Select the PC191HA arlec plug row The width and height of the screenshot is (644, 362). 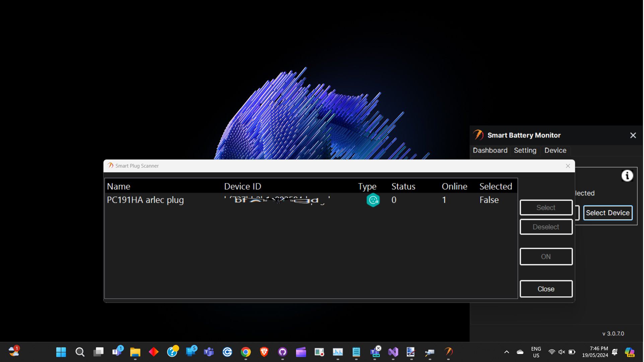145,200
